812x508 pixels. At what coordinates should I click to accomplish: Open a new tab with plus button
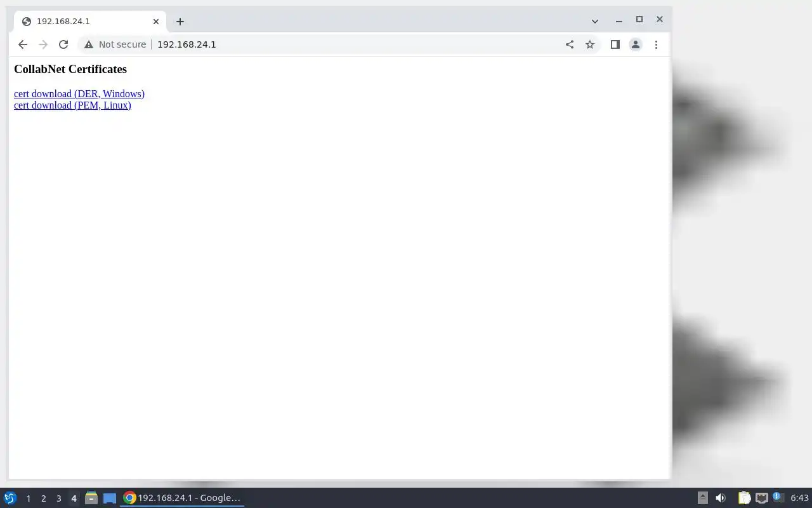[x=180, y=22]
